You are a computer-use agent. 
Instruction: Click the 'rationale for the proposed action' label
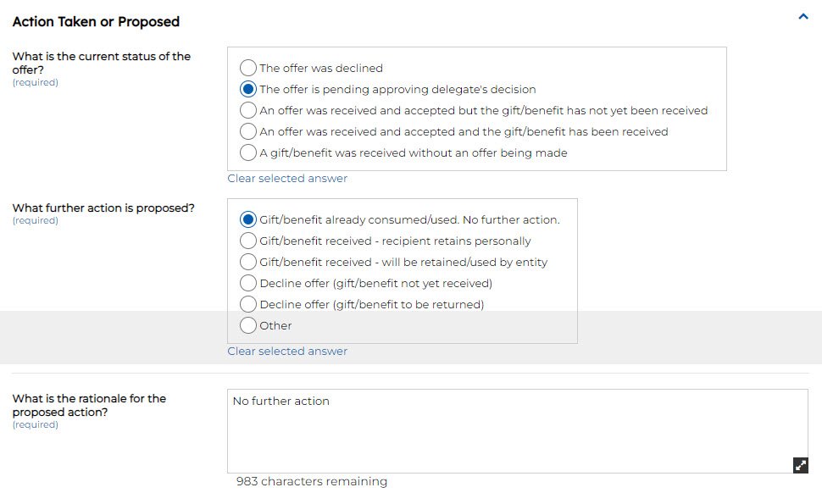tap(89, 405)
